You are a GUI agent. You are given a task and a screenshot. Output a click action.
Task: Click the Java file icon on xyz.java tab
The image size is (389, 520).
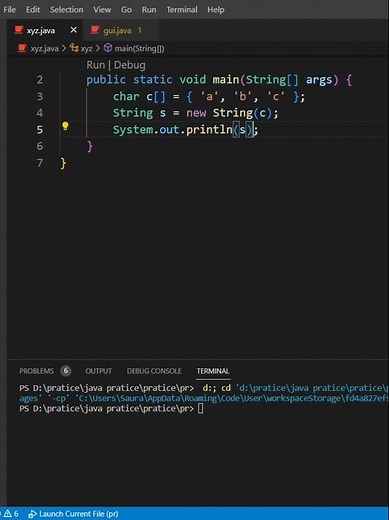coord(18,30)
